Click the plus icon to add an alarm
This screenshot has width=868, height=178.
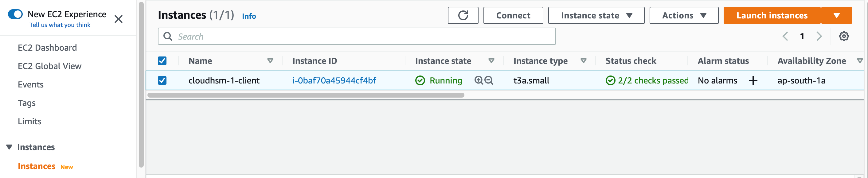coord(753,80)
